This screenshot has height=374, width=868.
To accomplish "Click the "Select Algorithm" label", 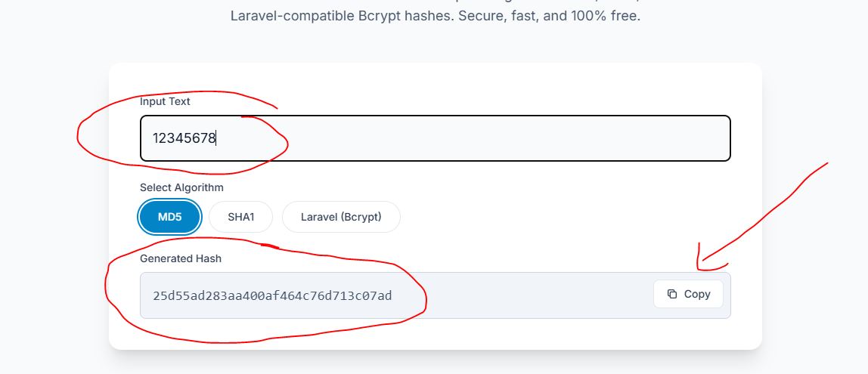I will [181, 187].
